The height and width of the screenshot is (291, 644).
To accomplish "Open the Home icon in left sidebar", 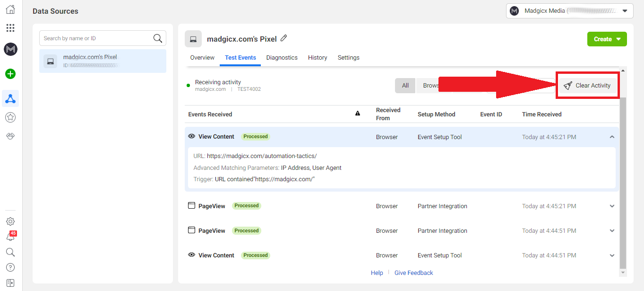I will point(10,9).
